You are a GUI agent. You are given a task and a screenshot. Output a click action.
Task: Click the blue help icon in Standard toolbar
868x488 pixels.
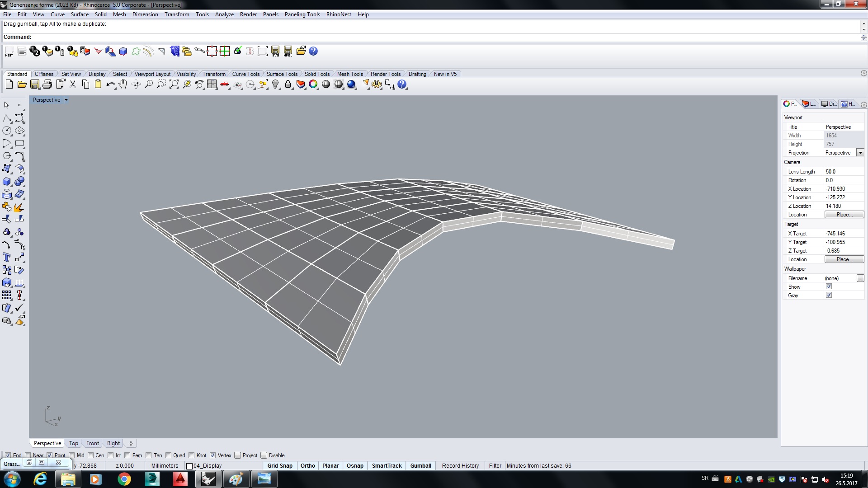(402, 84)
